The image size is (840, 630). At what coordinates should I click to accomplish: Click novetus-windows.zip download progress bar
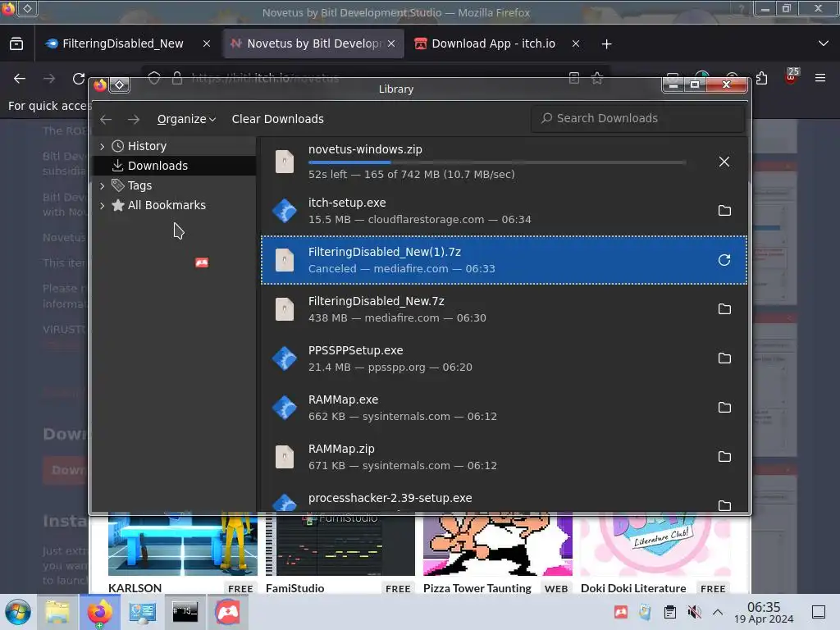pyautogui.click(x=497, y=162)
